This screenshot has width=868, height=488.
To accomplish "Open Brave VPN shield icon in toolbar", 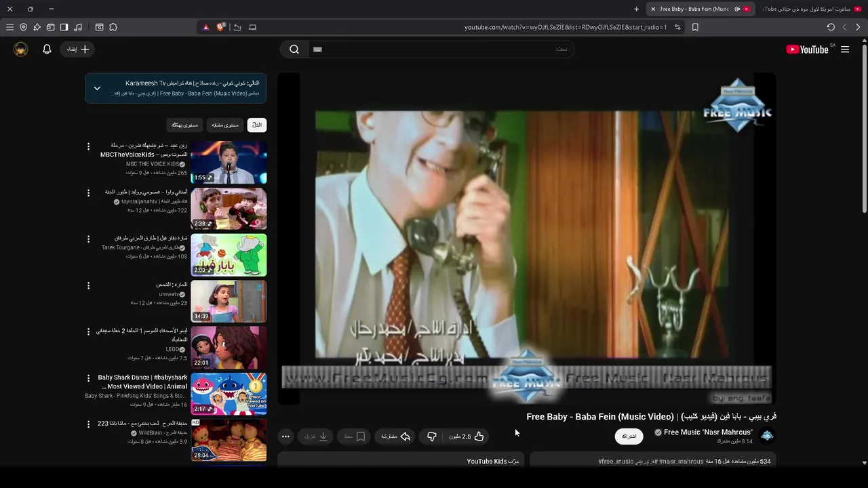I will coord(23,27).
